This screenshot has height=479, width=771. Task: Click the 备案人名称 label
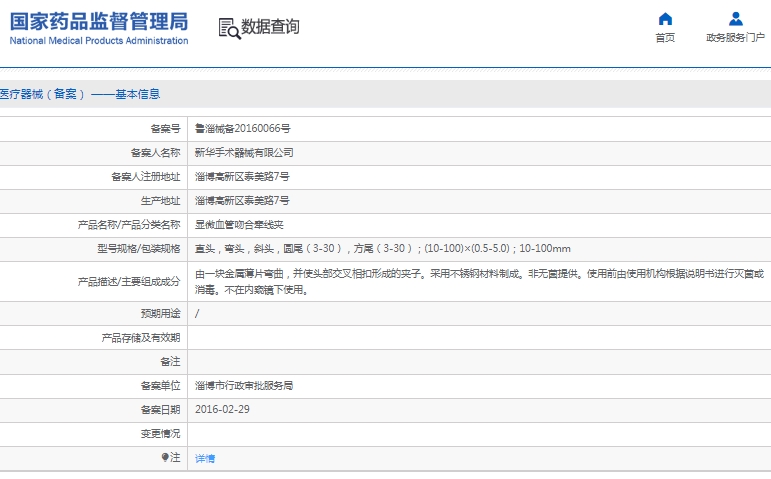coord(155,152)
